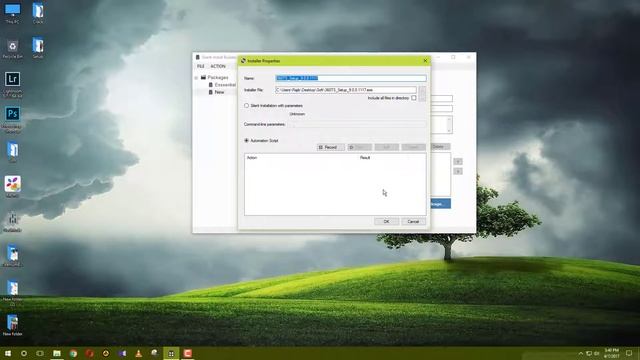Image resolution: width=640 pixels, height=360 pixels.
Task: Open This PC desktop icon
Action: 12,13
